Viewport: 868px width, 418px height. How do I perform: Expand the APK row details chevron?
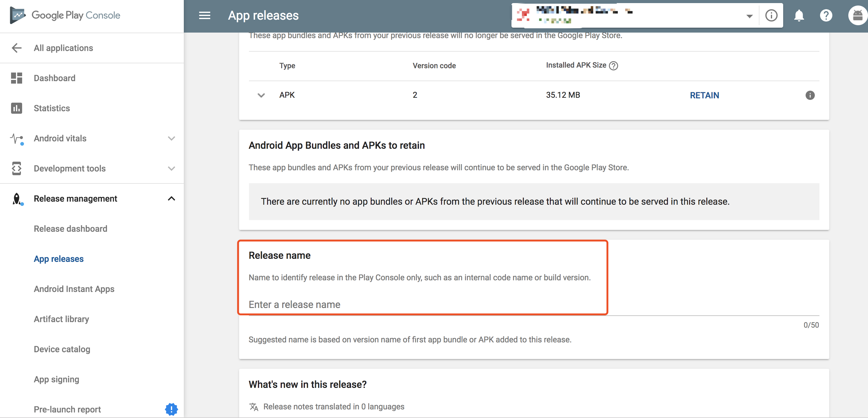point(261,95)
